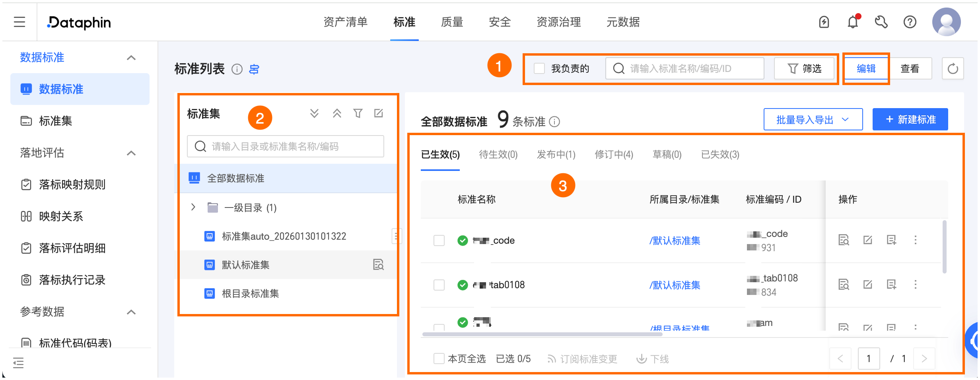The width and height of the screenshot is (980, 380).
Task: Expand all nodes in the 标准集 tree
Action: [314, 114]
